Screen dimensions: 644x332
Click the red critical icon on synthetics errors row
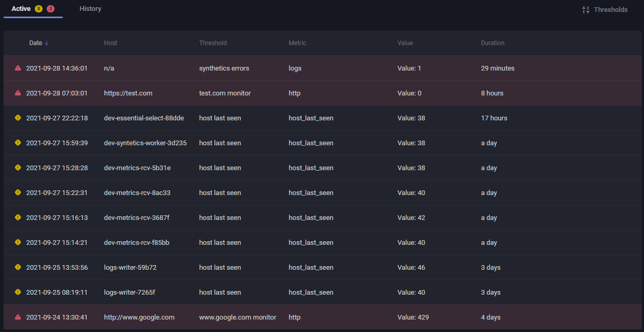(18, 68)
